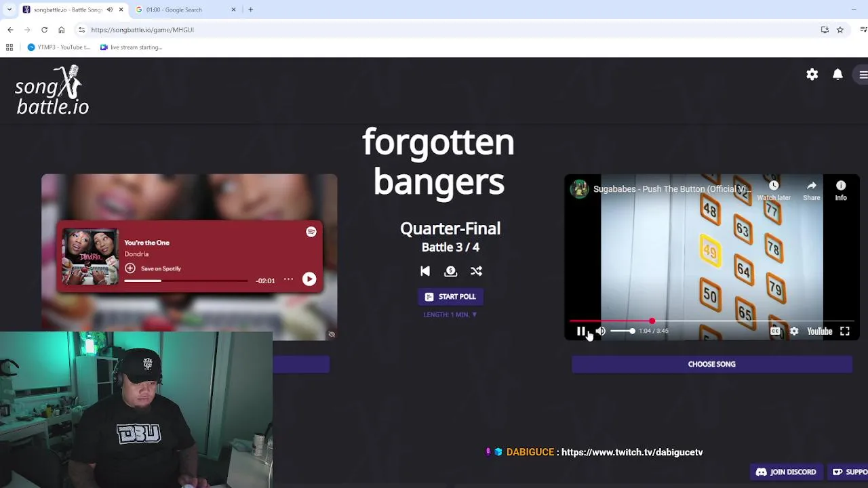
Task: Click the dollar coin icon under Battle 3 / 4
Action: point(450,271)
